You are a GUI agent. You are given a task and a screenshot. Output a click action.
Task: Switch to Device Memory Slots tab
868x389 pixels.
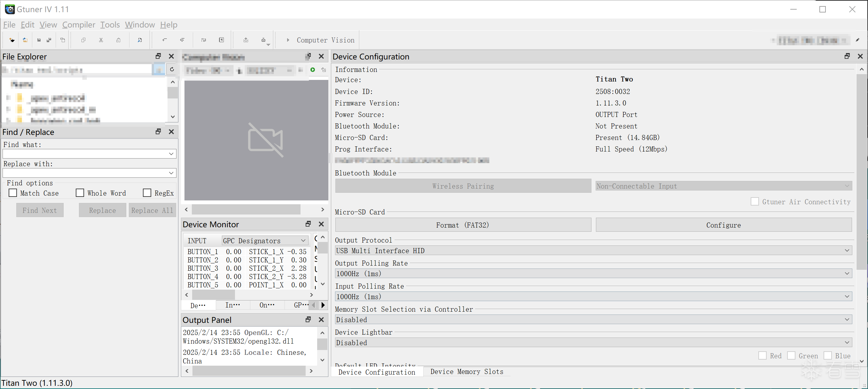point(467,372)
